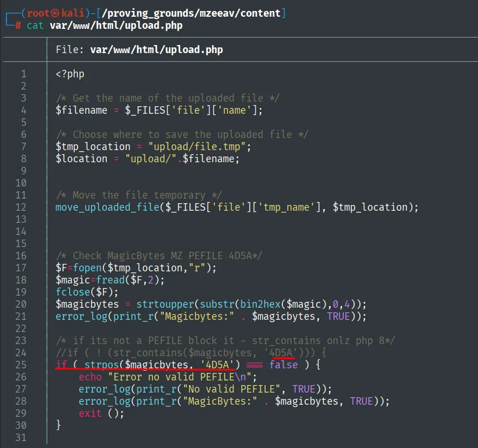Click the prompt path /proving_grounds/mzeeav/content
478x448 pixels.
[191, 13]
